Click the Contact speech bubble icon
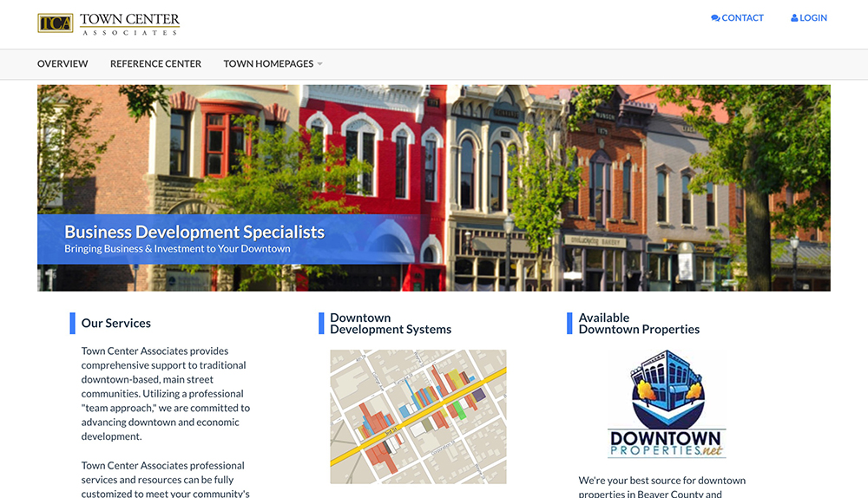The height and width of the screenshot is (498, 868). 715,18
